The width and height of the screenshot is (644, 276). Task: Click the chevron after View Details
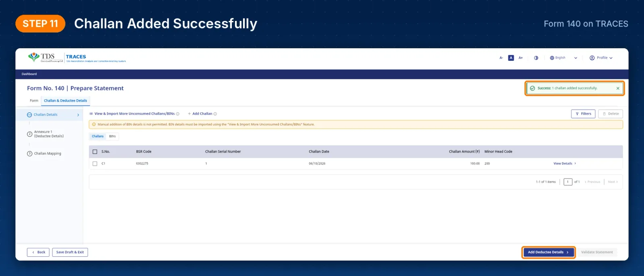(575, 163)
